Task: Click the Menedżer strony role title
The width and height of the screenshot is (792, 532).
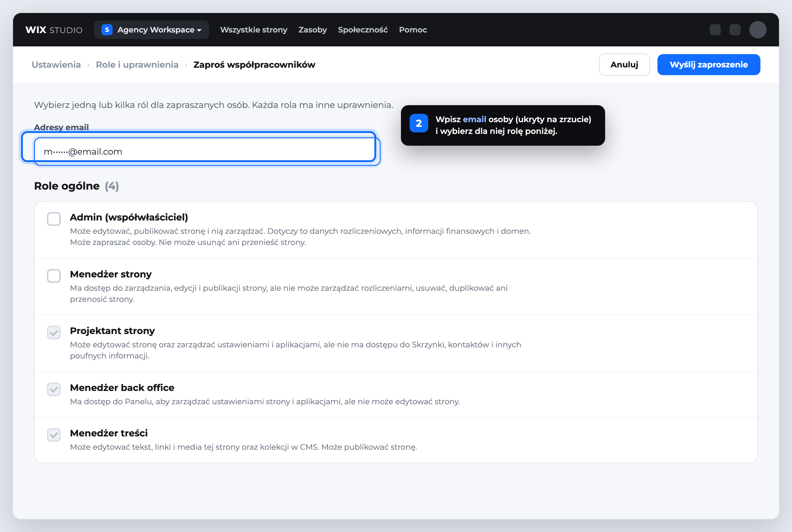Action: point(111,274)
